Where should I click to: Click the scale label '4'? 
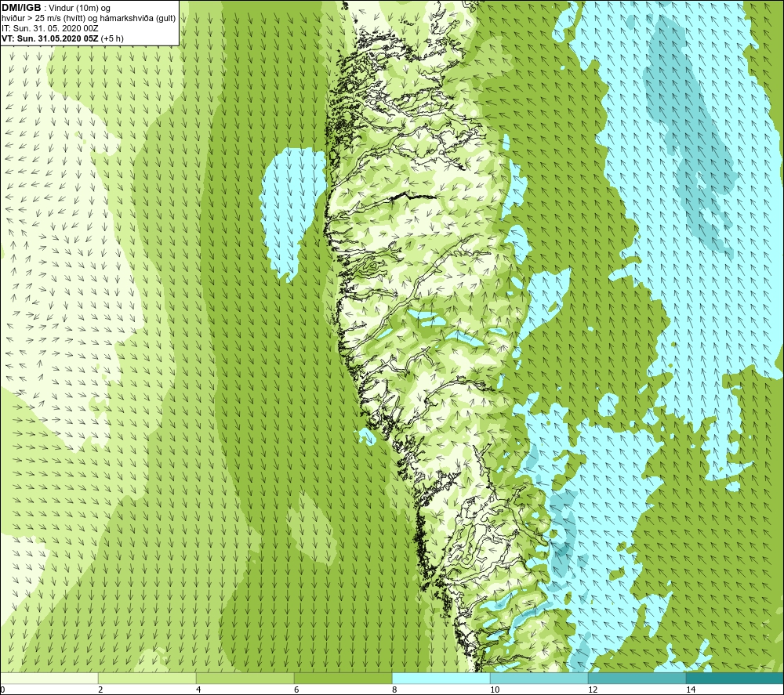point(198,690)
